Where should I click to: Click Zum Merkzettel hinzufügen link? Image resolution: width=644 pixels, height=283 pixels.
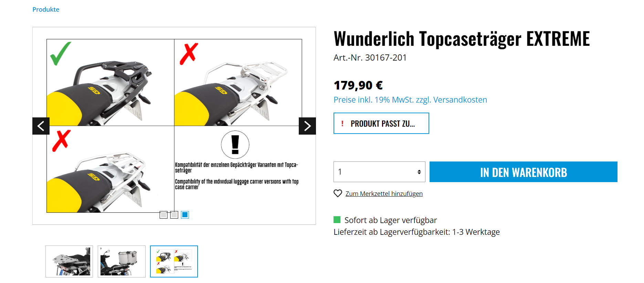pos(384,193)
